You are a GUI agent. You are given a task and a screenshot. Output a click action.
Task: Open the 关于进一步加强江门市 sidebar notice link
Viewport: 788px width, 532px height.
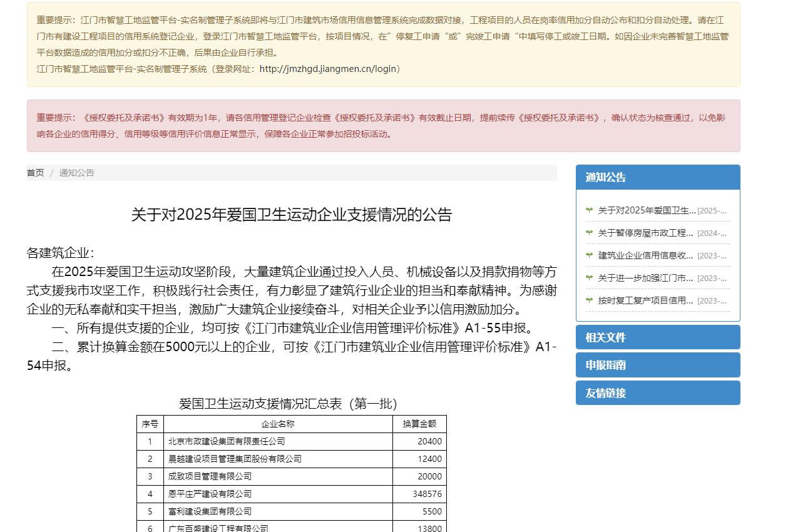click(647, 278)
